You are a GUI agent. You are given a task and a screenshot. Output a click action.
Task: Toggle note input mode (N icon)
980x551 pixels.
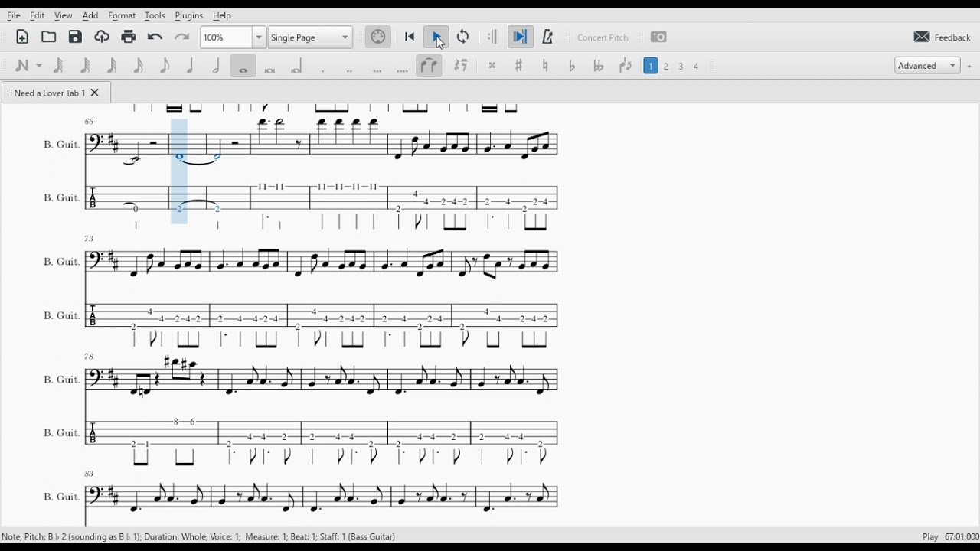(x=22, y=66)
